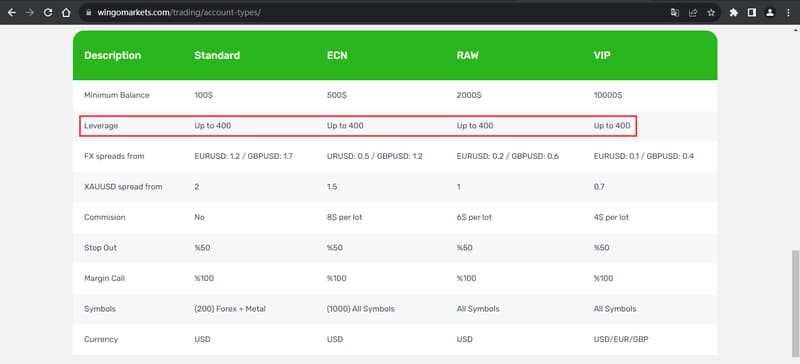This screenshot has width=800, height=364.
Task: Toggle the browser side panel icon
Action: pyautogui.click(x=752, y=13)
